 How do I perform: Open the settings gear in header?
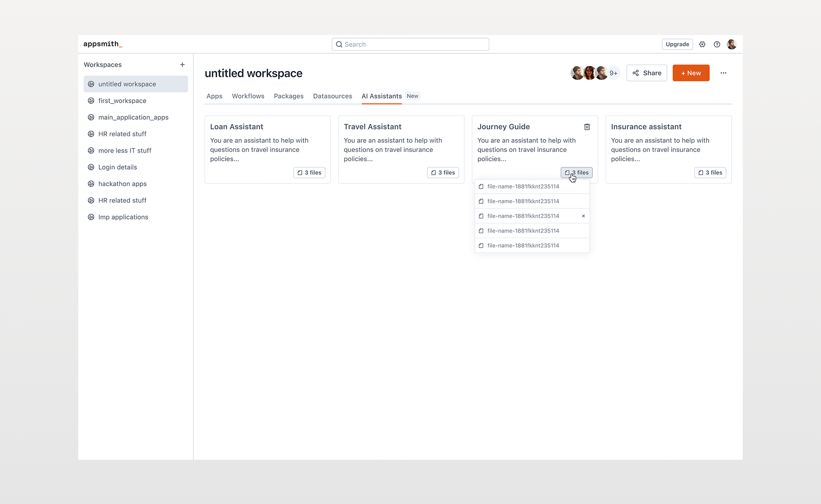click(702, 44)
